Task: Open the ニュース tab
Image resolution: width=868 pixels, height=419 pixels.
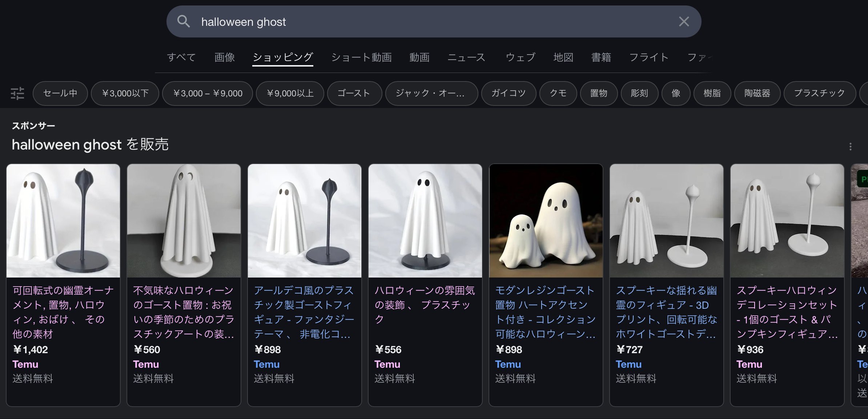Action: pos(466,57)
